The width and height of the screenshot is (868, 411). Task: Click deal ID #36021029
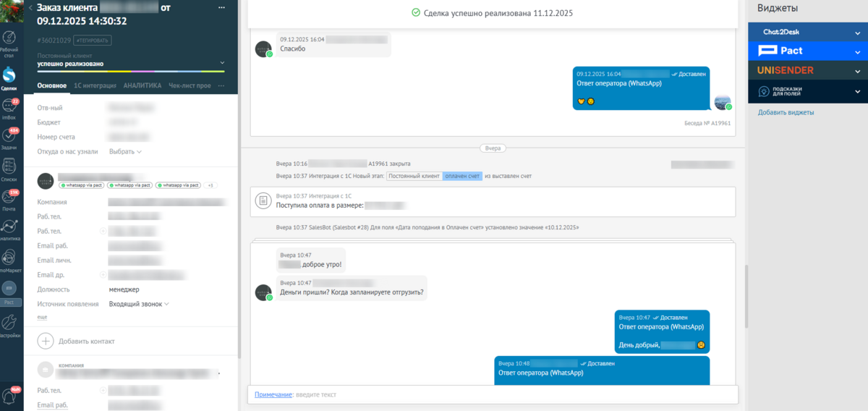(x=54, y=40)
